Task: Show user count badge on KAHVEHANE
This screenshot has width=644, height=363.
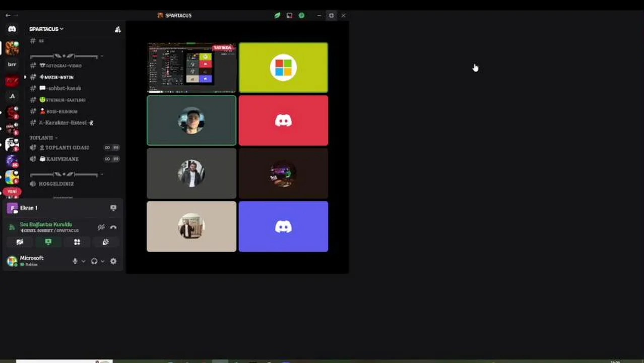Action: pyautogui.click(x=112, y=159)
